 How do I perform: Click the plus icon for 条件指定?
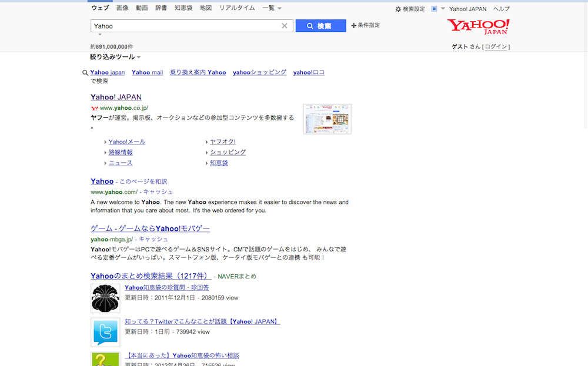click(x=353, y=25)
